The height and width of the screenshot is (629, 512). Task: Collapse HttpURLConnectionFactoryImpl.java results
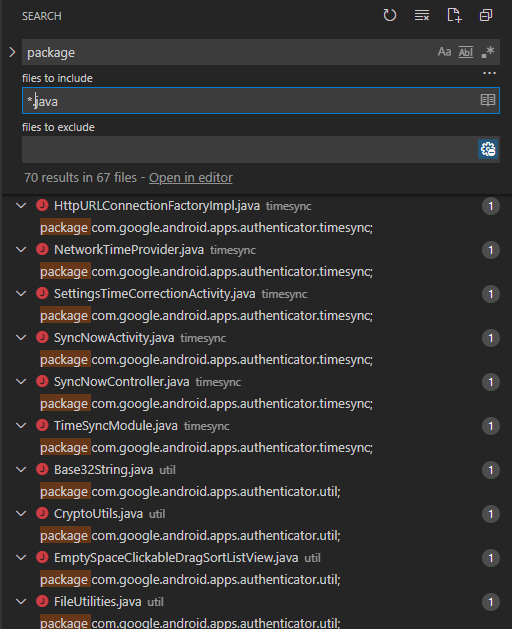coord(21,206)
